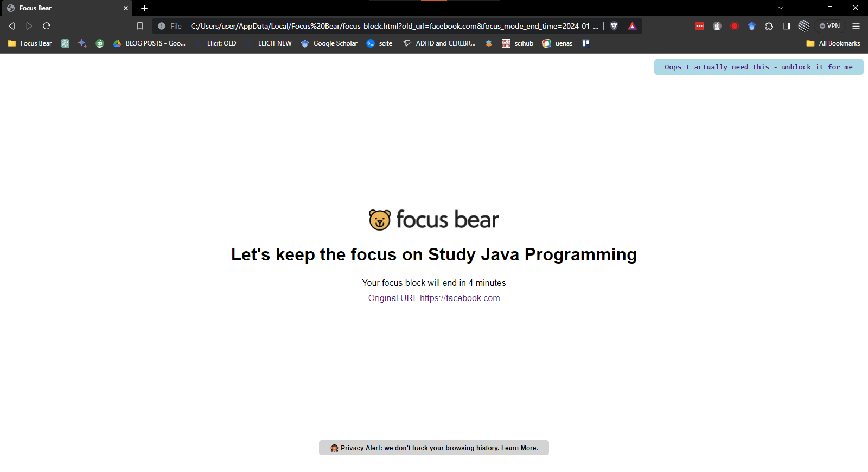Open the orange stacked layers bookmark icon
The image size is (868, 472).
pos(489,43)
